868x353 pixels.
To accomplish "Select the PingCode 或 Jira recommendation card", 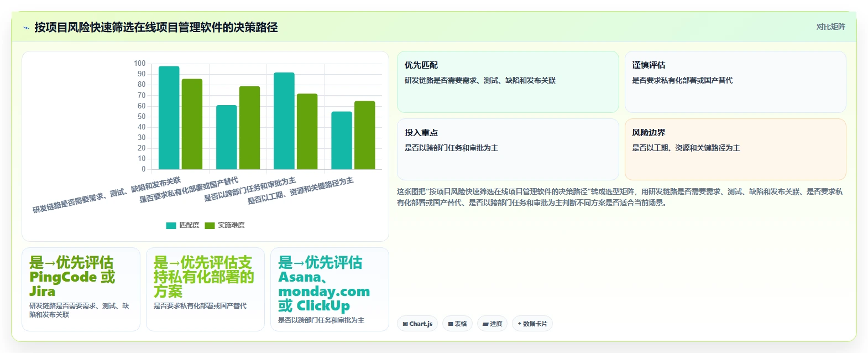I will (x=81, y=289).
